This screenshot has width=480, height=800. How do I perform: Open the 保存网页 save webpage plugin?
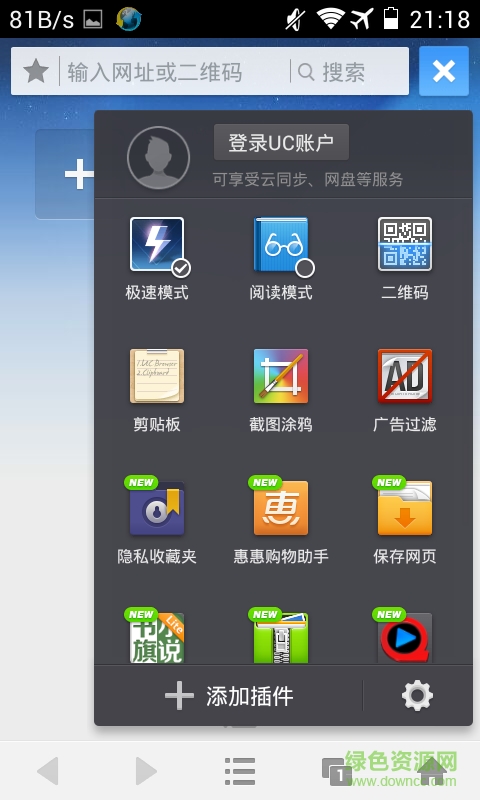pyautogui.click(x=405, y=508)
